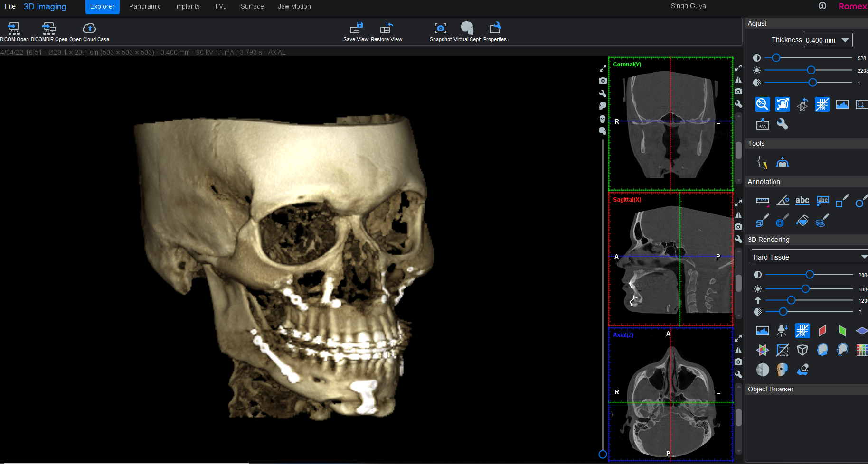The height and width of the screenshot is (464, 868).
Task: Select the first side-profile skull orientation icon
Action: [x=603, y=106]
